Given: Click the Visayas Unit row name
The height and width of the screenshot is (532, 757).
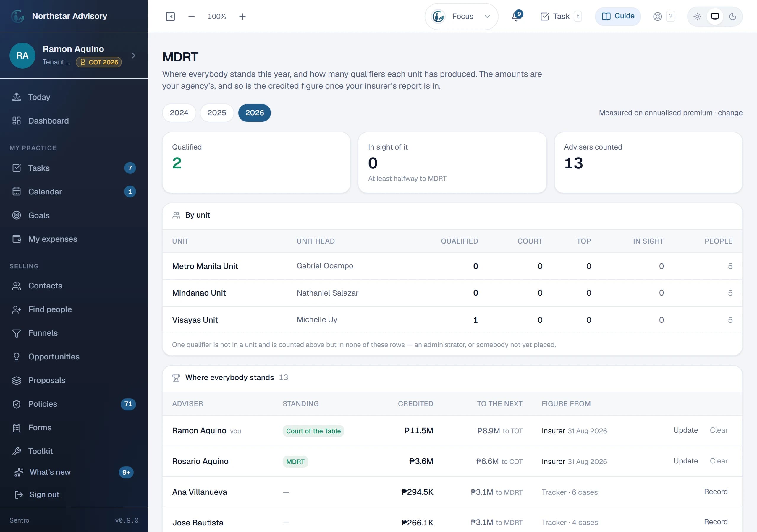Looking at the screenshot, I should [195, 320].
